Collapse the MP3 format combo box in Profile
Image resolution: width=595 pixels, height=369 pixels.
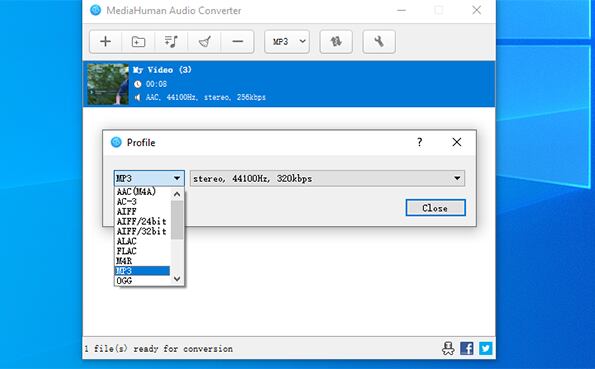tap(149, 178)
